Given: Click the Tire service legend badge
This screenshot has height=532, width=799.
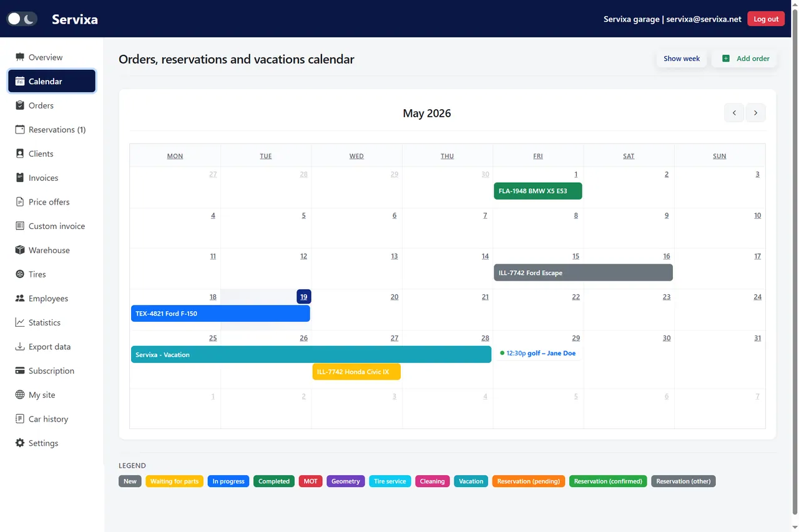Looking at the screenshot, I should [x=390, y=481].
